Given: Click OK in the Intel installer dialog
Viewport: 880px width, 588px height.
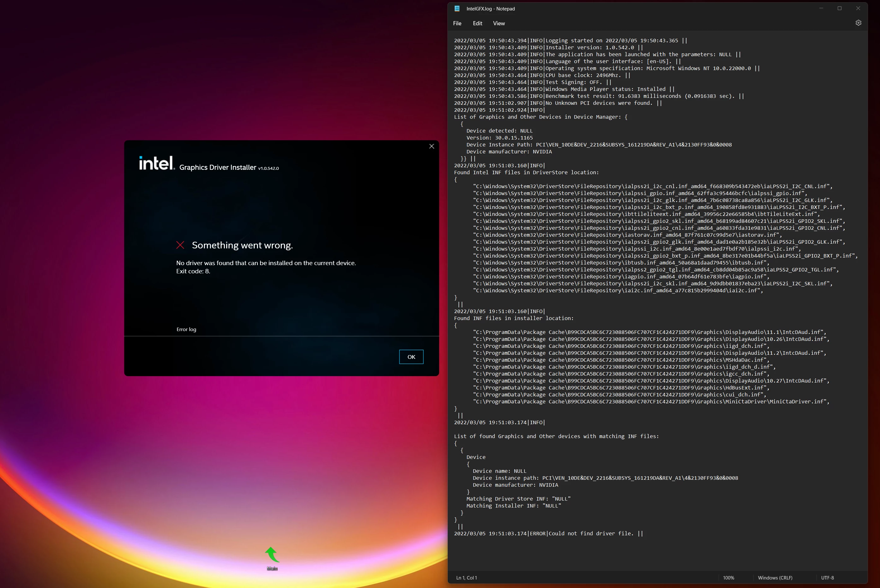Looking at the screenshot, I should pos(411,357).
